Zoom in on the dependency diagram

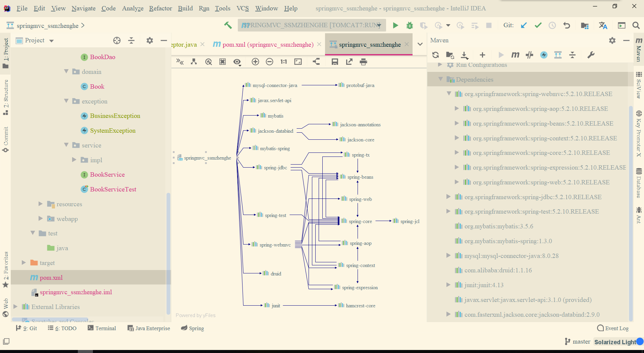coord(255,62)
